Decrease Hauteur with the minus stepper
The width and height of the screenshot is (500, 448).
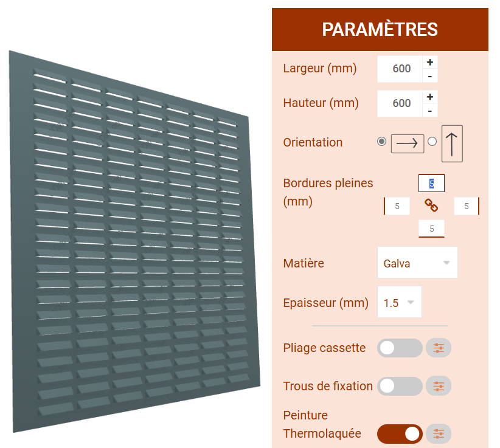430,111
